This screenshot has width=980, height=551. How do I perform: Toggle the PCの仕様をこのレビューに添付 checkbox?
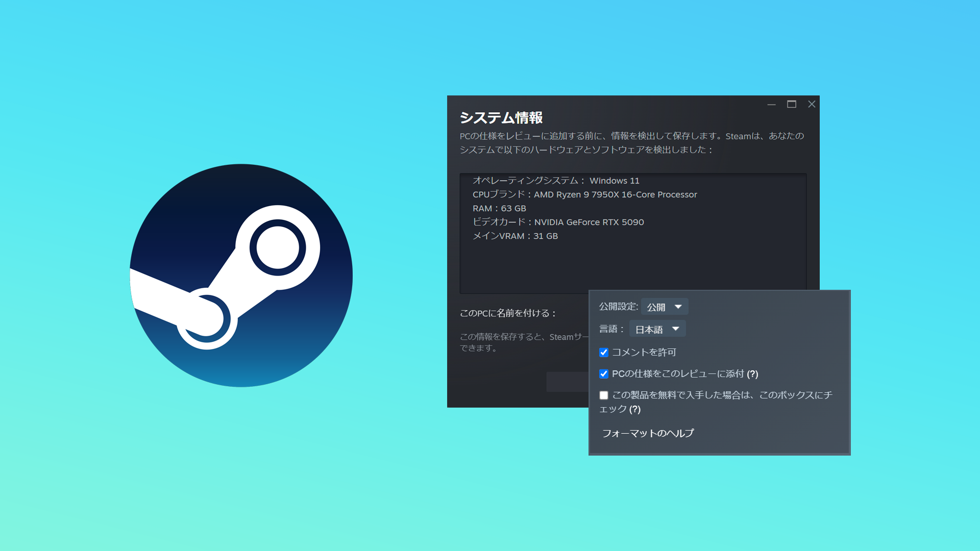tap(604, 374)
